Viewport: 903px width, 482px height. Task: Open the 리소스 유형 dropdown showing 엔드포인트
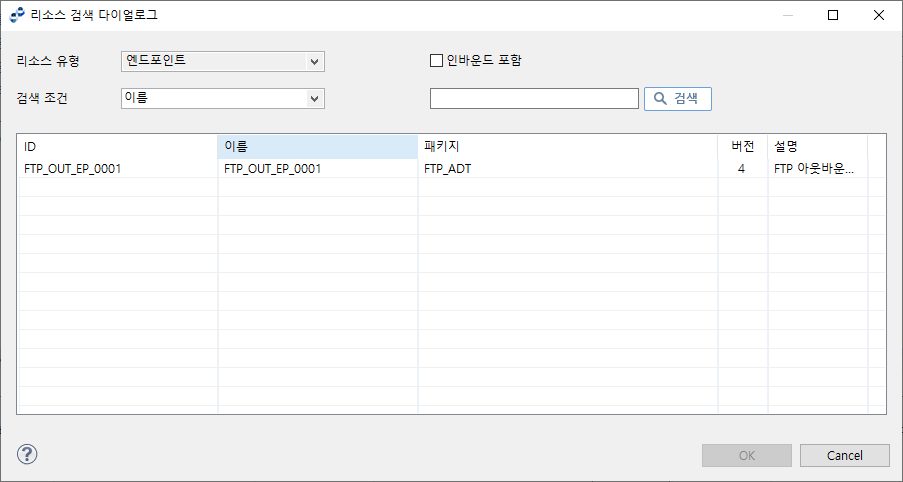tap(223, 62)
